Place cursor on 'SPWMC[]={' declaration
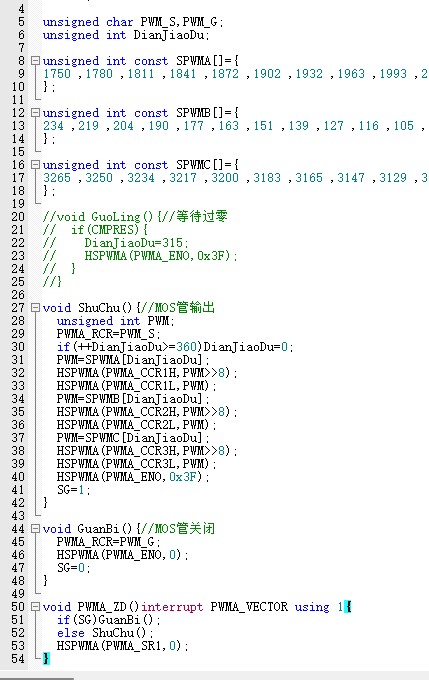 point(207,165)
